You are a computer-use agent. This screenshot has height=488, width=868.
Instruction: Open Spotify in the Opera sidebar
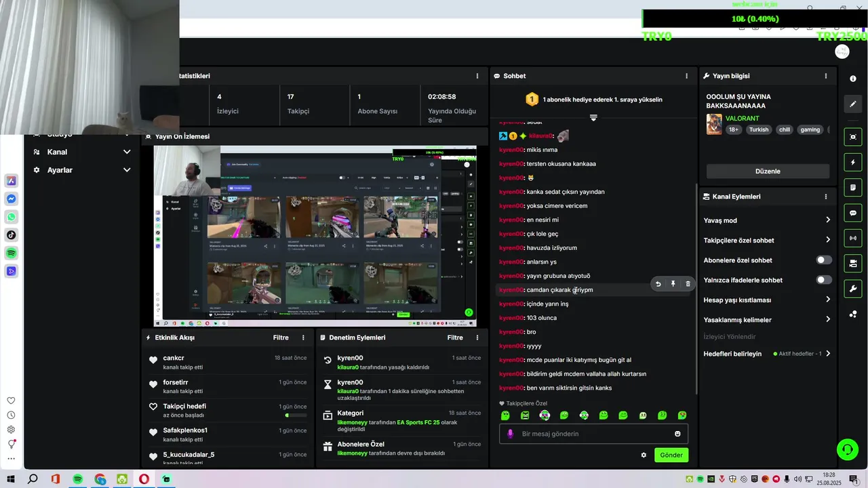tap(12, 253)
